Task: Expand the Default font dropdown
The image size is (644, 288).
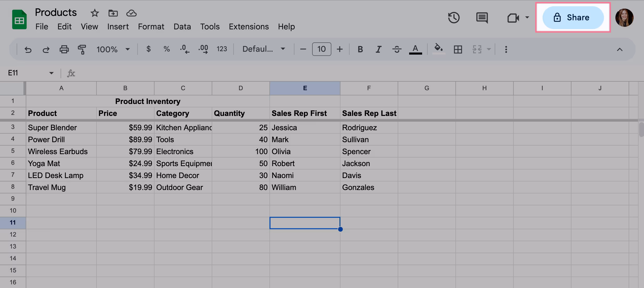Action: (263, 49)
